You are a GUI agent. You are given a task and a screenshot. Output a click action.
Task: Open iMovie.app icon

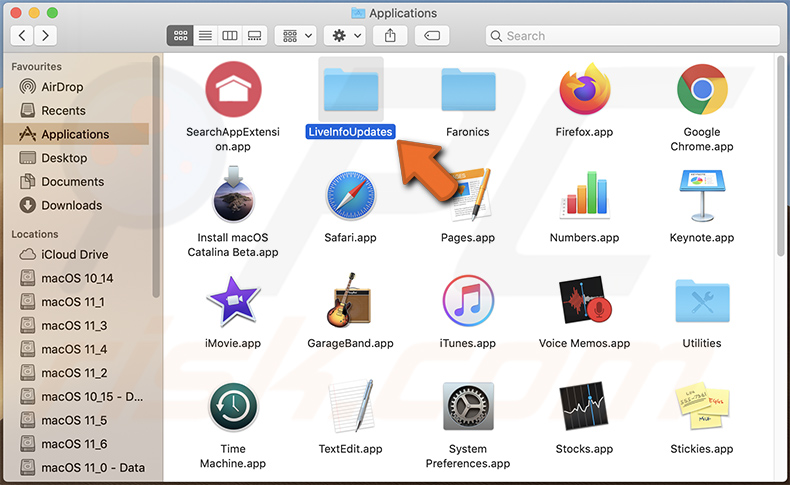tap(233, 301)
